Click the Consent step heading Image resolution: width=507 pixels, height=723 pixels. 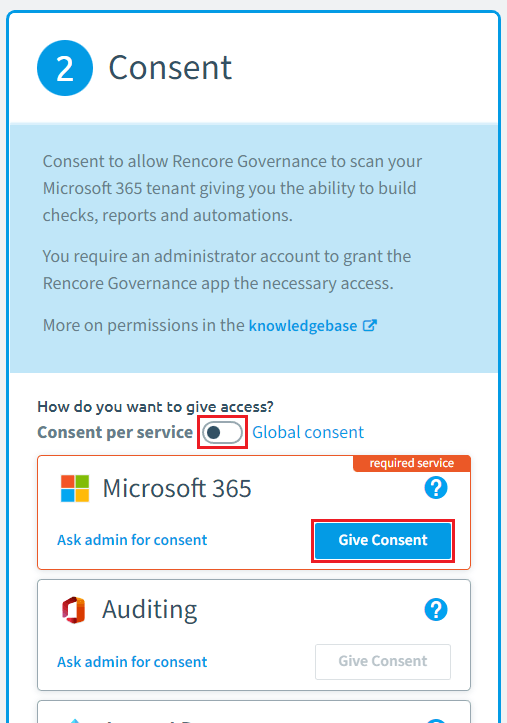170,68
